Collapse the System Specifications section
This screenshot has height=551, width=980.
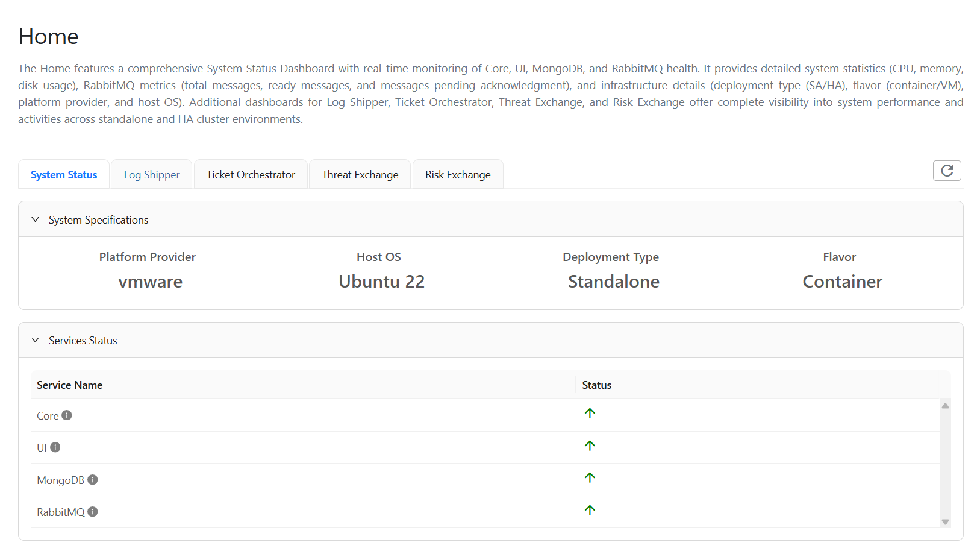36,219
